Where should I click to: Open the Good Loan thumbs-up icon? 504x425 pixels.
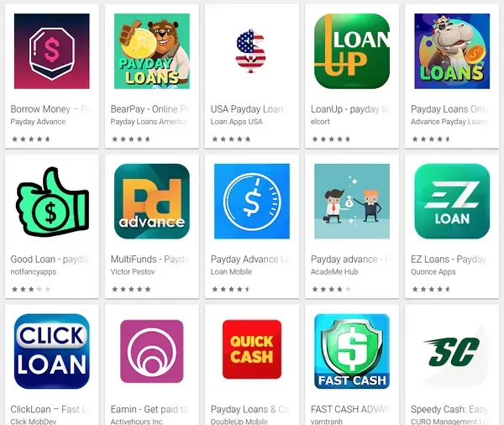pyautogui.click(x=52, y=202)
